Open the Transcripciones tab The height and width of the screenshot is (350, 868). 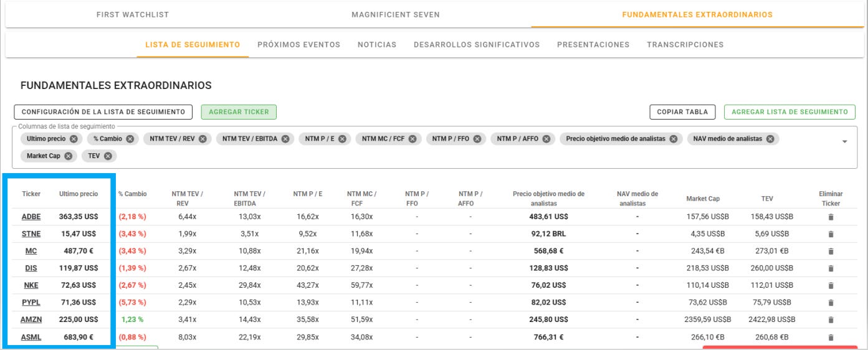click(x=685, y=45)
